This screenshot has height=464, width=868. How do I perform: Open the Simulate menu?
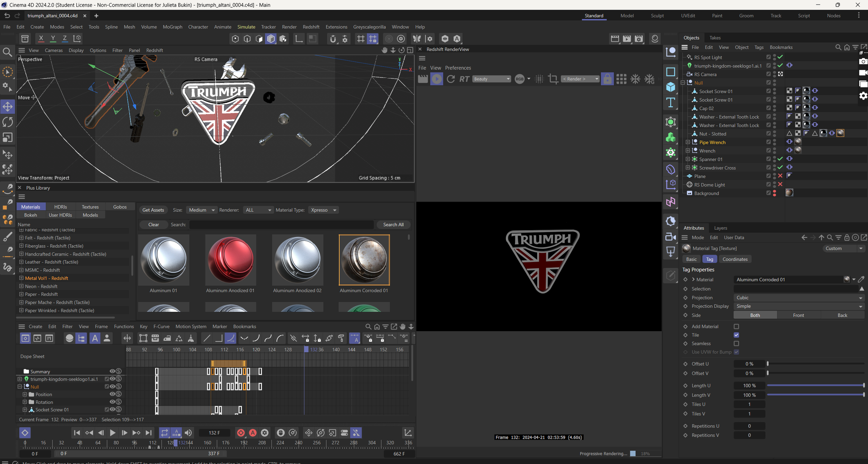click(246, 27)
